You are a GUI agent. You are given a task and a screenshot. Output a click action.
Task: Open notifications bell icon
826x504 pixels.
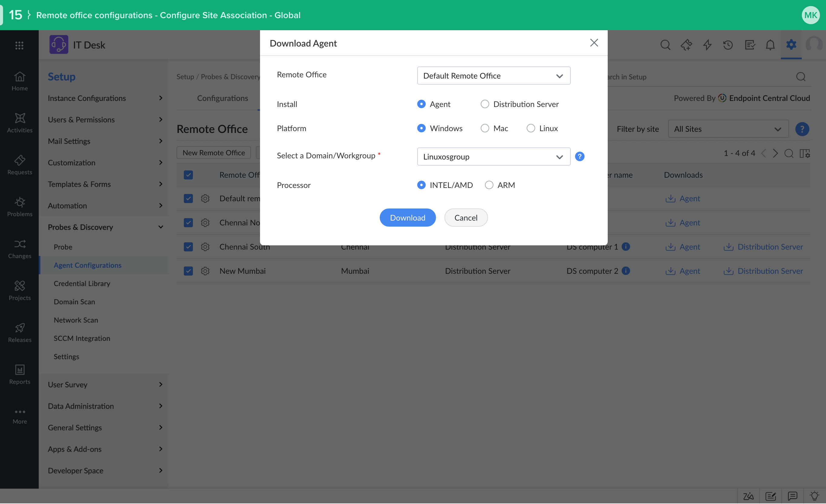770,45
